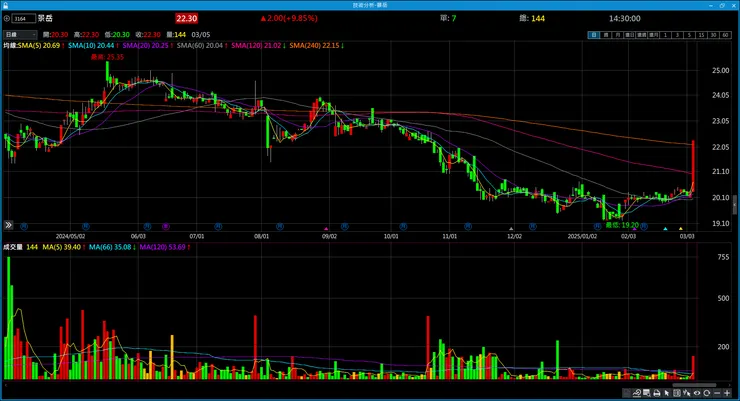Image resolution: width=740 pixels, height=401 pixels.
Task: Zoom in chart with plus icon
Action: (x=727, y=393)
